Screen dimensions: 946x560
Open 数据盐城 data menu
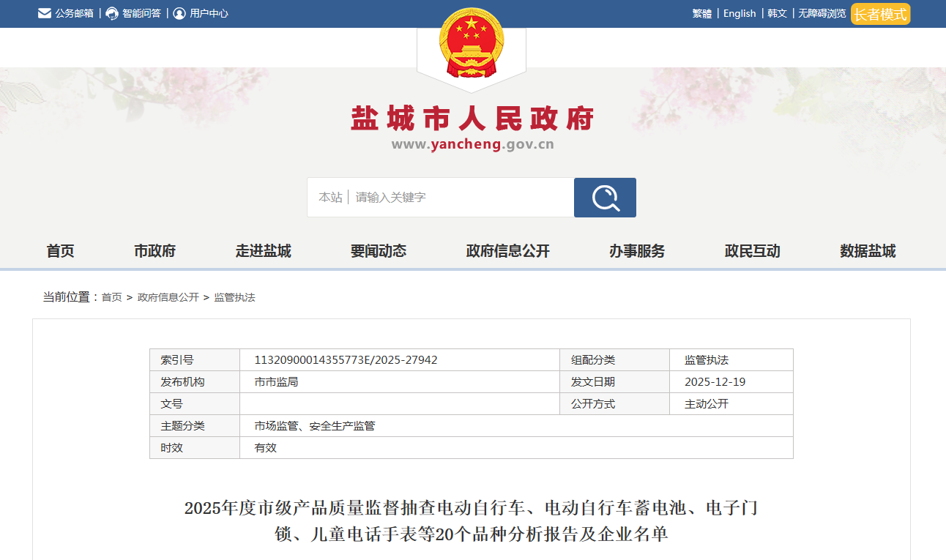tap(868, 251)
